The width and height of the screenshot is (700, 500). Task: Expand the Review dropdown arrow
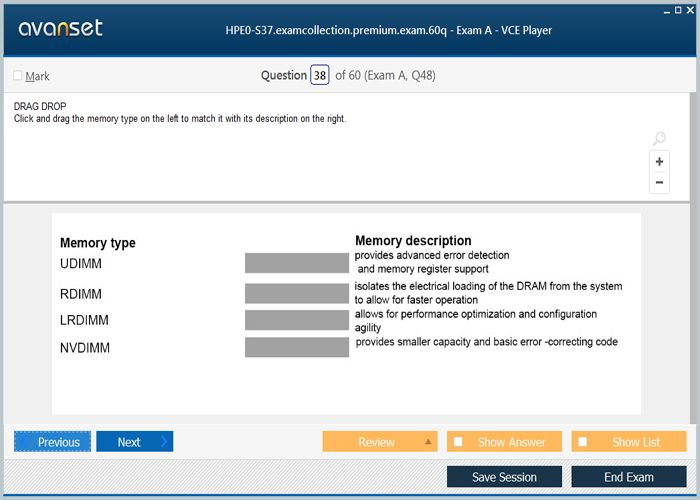(x=428, y=442)
